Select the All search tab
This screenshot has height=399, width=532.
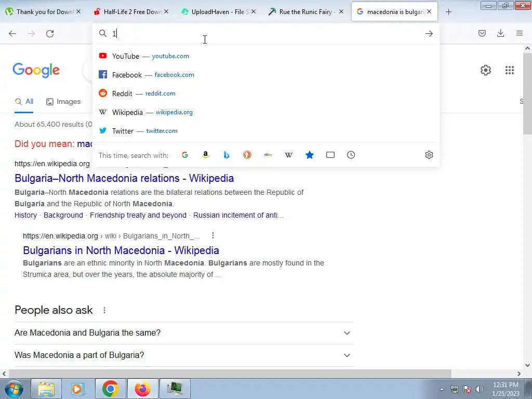pos(24,101)
